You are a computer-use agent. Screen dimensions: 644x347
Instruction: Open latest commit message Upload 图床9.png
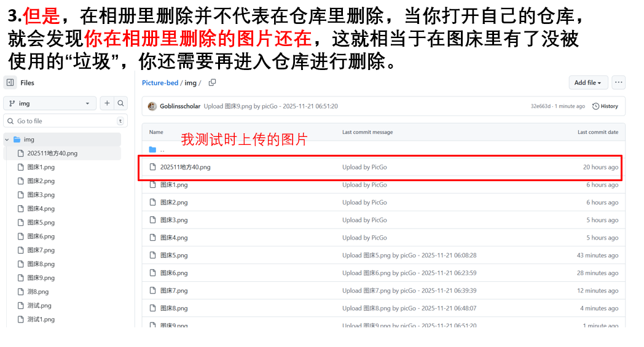[x=270, y=106]
